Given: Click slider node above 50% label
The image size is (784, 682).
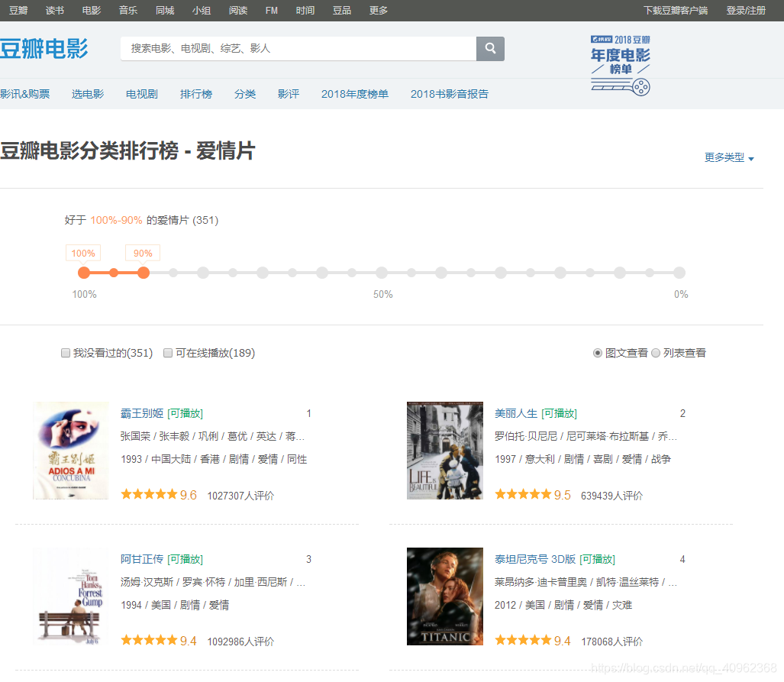Looking at the screenshot, I should (382, 273).
